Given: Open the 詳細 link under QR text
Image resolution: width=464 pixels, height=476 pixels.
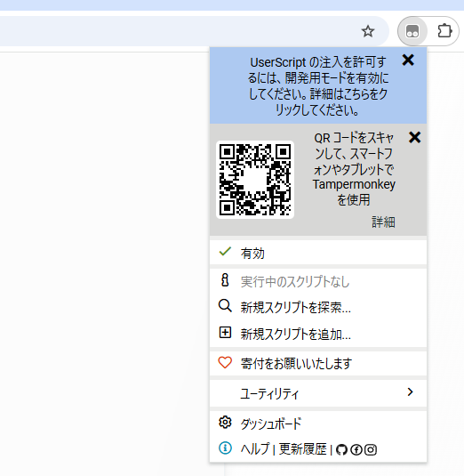Looking at the screenshot, I should [383, 222].
